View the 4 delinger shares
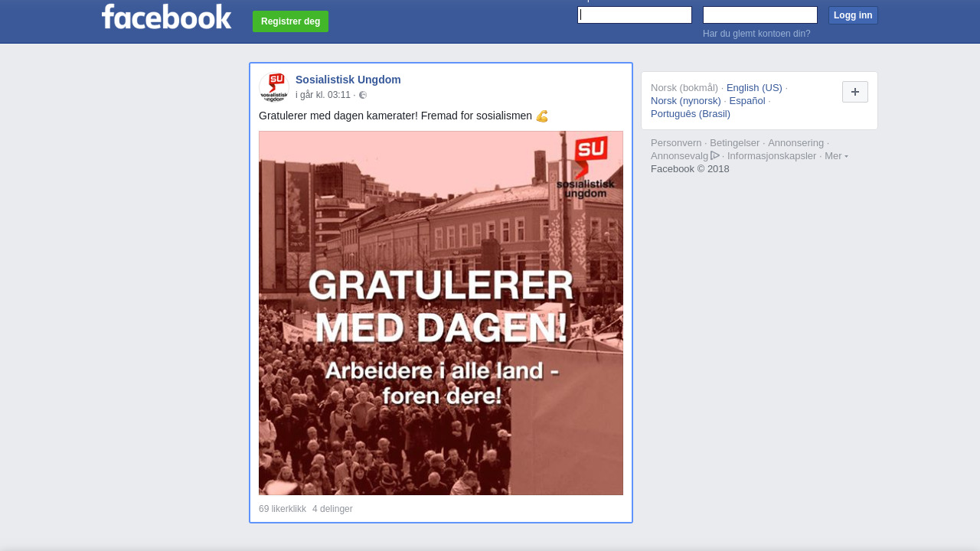 point(332,509)
